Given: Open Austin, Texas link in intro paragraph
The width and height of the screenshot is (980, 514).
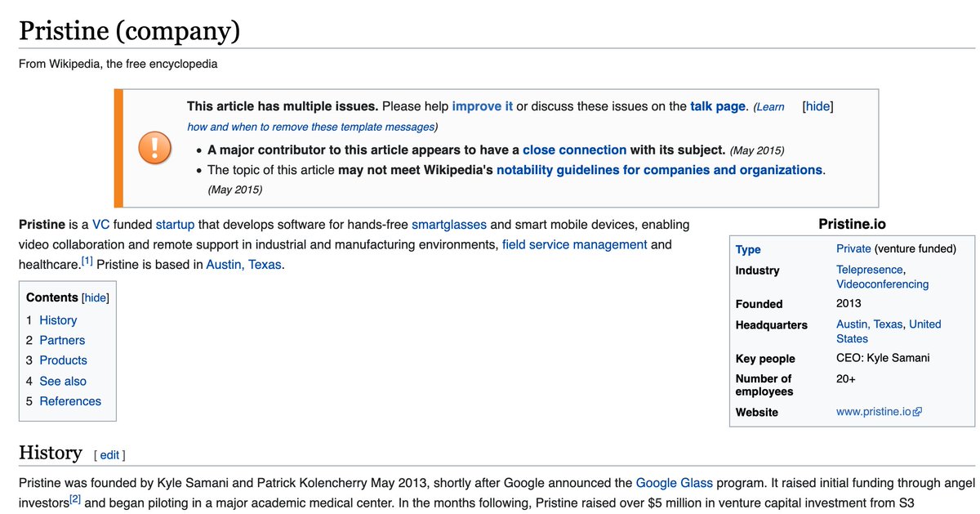Looking at the screenshot, I should [243, 265].
